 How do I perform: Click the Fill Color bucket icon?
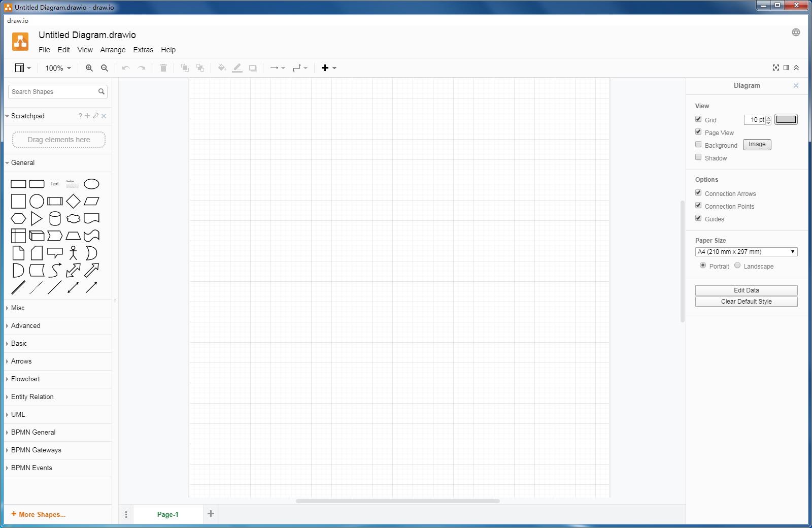tap(222, 68)
